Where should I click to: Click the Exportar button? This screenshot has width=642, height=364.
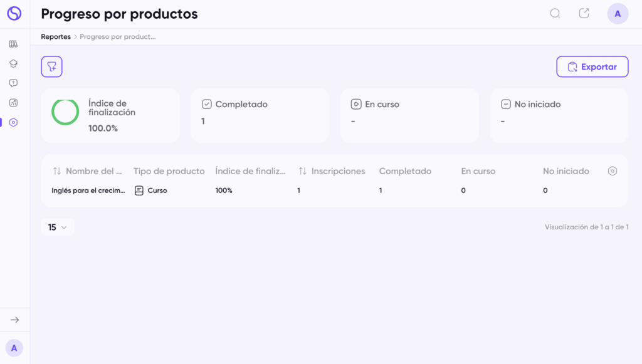pyautogui.click(x=592, y=66)
